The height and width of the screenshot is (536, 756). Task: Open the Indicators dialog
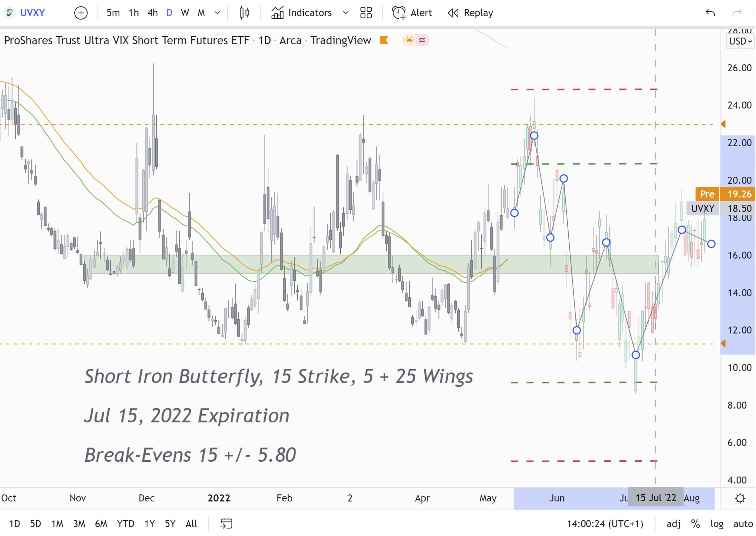[x=301, y=13]
